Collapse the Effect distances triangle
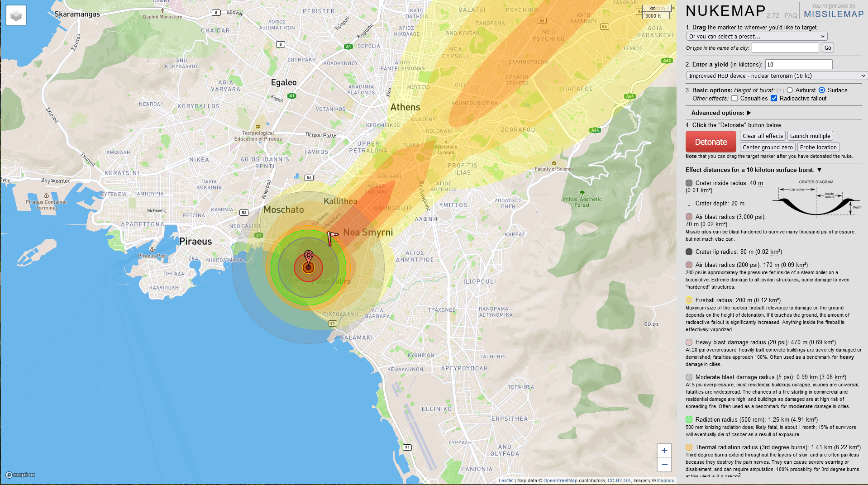Image resolution: width=868 pixels, height=485 pixels. (x=819, y=170)
